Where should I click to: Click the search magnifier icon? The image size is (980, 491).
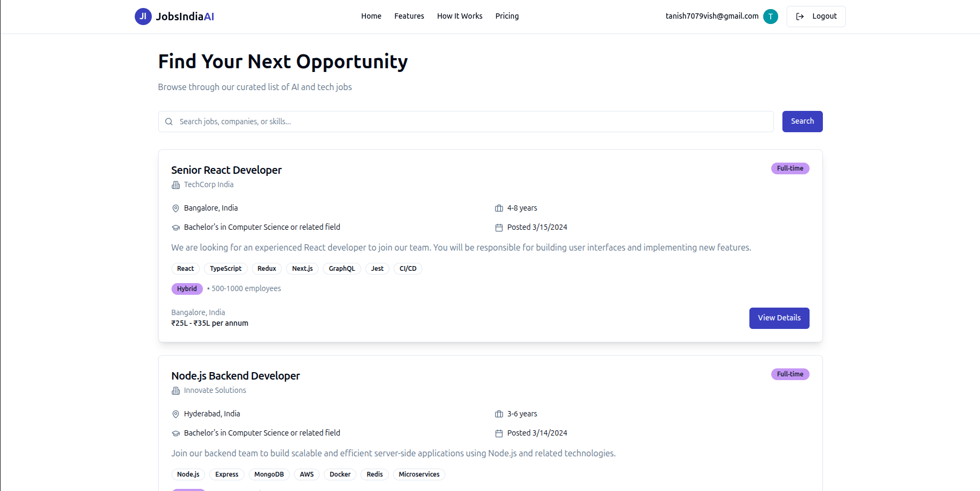pyautogui.click(x=169, y=122)
